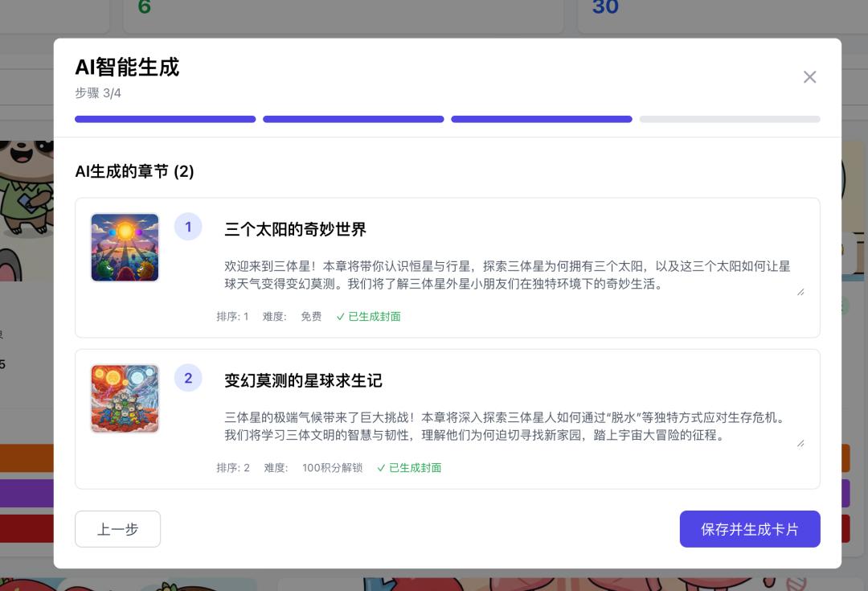This screenshot has width=868, height=591.
Task: Open chapter 2 cover thumbnail
Action: tap(125, 399)
